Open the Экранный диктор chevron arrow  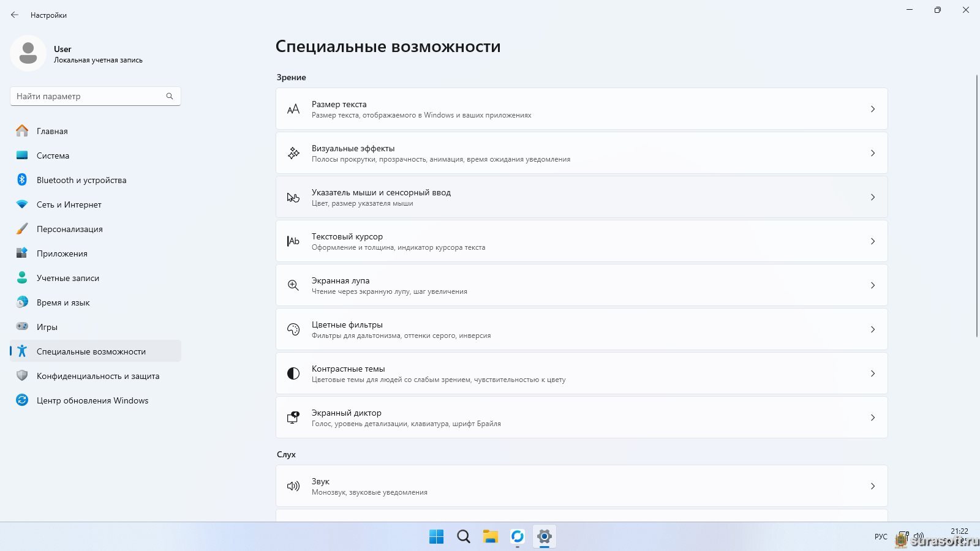tap(872, 418)
